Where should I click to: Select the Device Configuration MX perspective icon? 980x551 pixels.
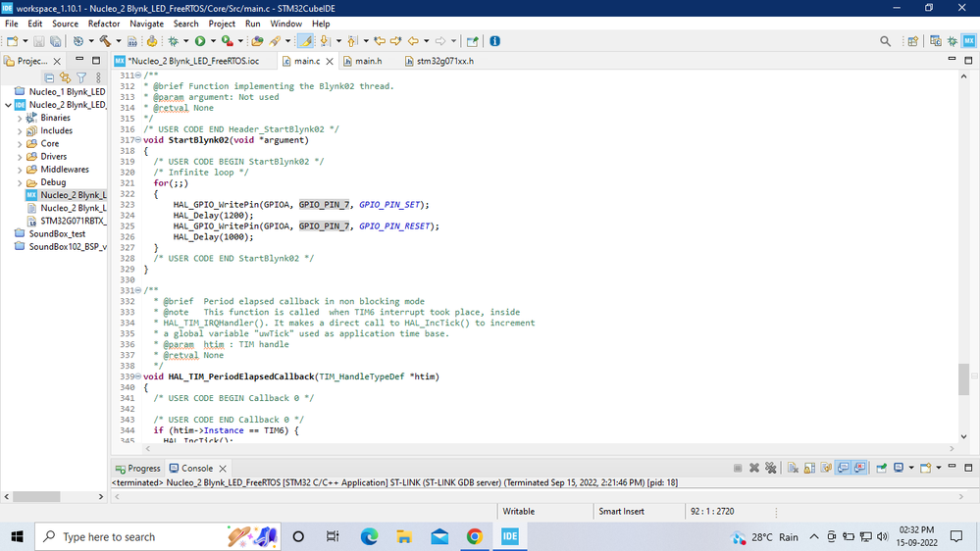tap(969, 41)
